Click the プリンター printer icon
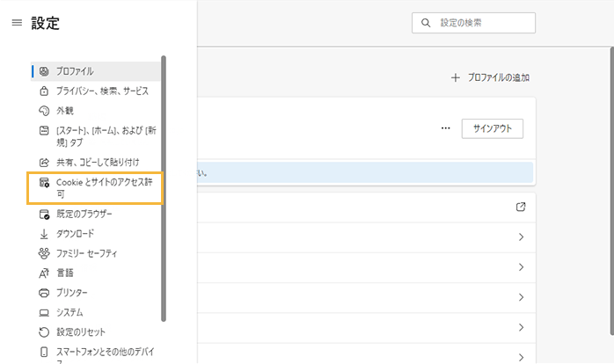Screen dimensions: 614x364 44,293
